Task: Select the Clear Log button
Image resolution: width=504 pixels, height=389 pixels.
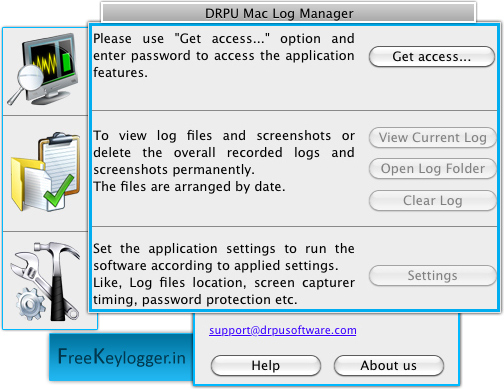Action: point(432,201)
